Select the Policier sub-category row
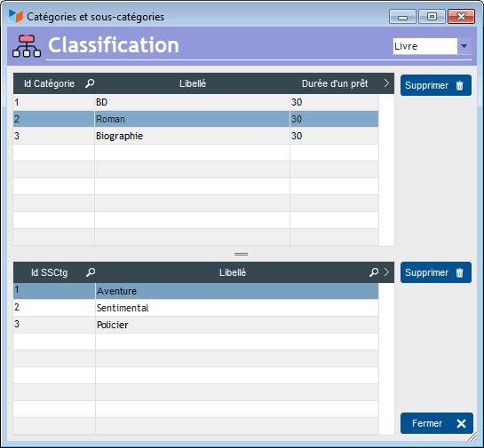 tap(195, 325)
